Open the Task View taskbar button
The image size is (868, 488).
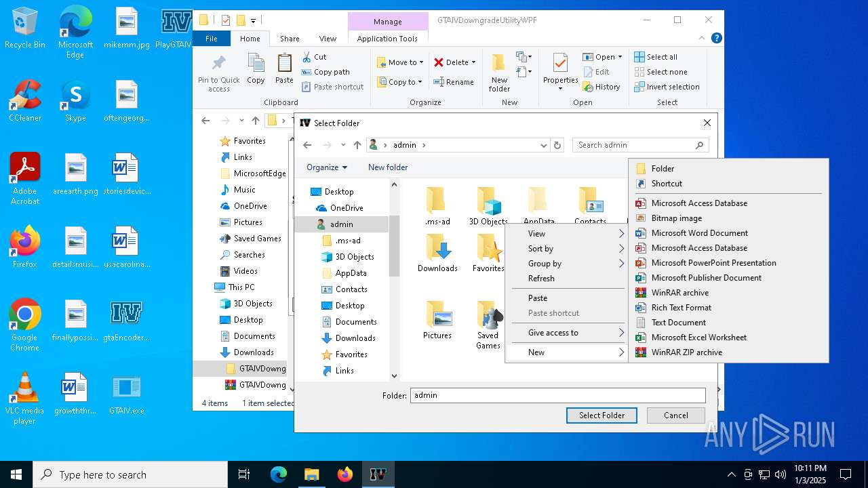coord(244,474)
